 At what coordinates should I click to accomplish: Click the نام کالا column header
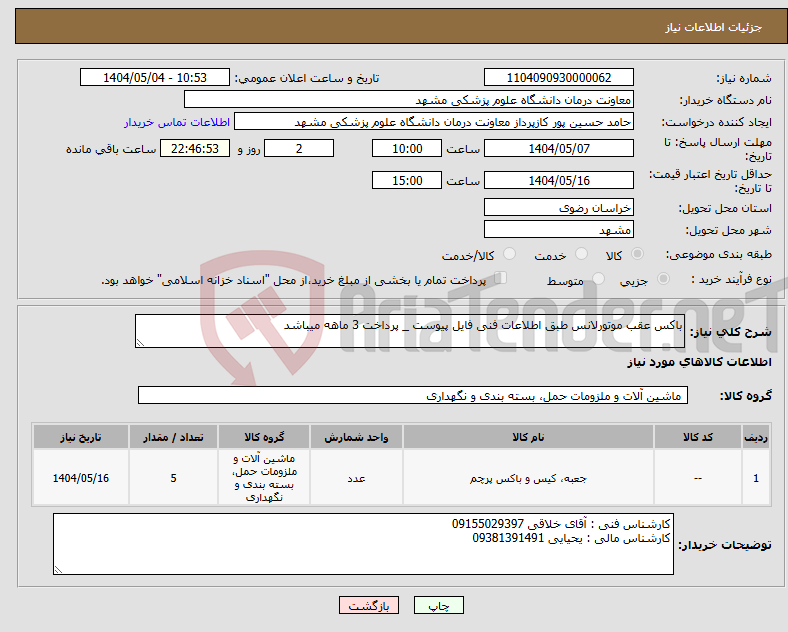528,437
